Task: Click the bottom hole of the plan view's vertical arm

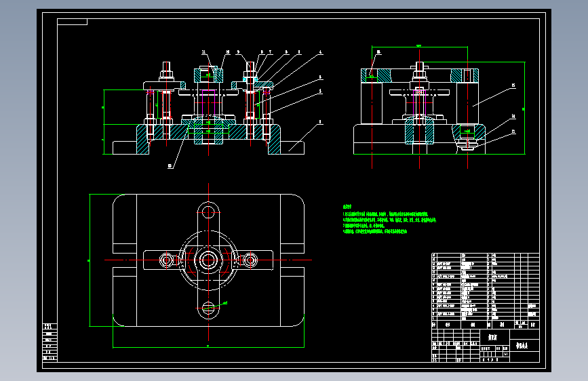Action: [x=208, y=308]
